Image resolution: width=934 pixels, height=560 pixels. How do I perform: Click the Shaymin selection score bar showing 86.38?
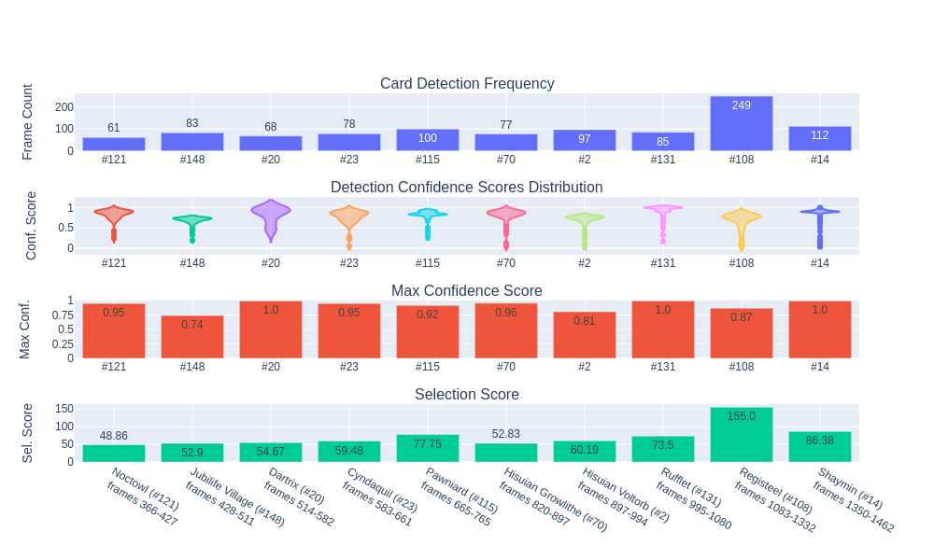(820, 447)
